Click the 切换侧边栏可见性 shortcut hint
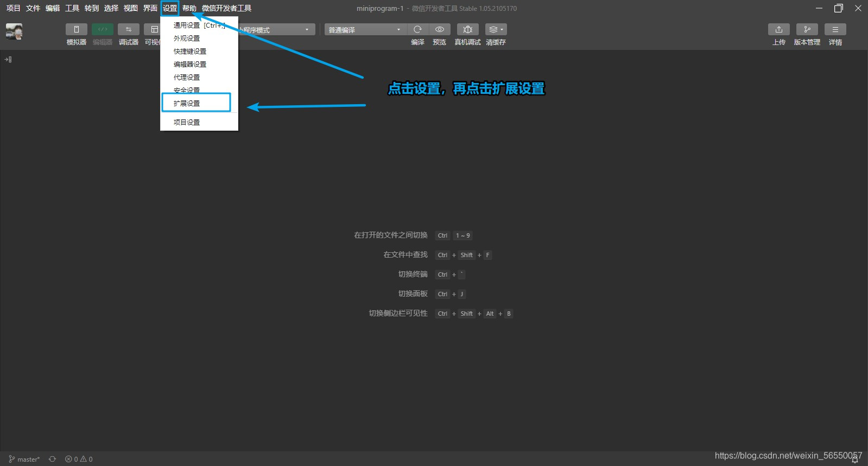This screenshot has height=466, width=868. (x=441, y=314)
